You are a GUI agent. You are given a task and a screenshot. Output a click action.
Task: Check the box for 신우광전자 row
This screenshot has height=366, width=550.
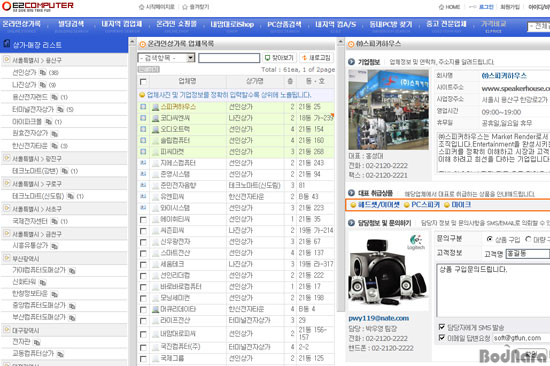[x=143, y=242]
